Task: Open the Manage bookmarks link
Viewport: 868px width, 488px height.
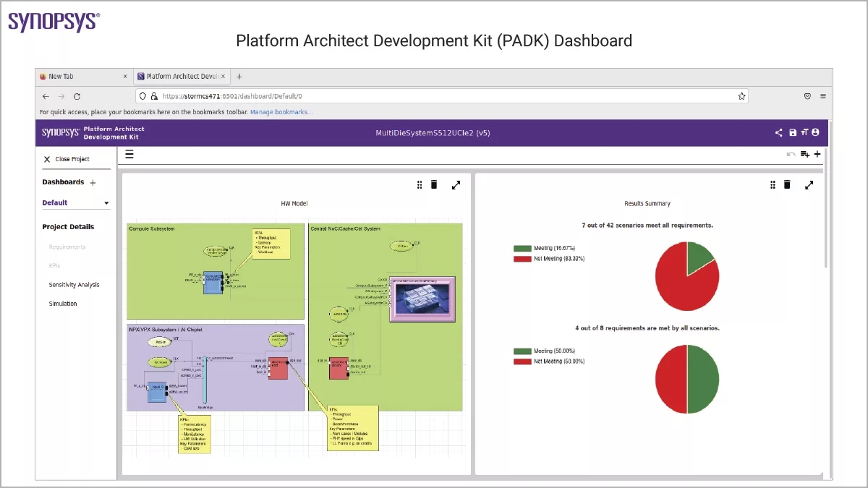Action: point(281,112)
